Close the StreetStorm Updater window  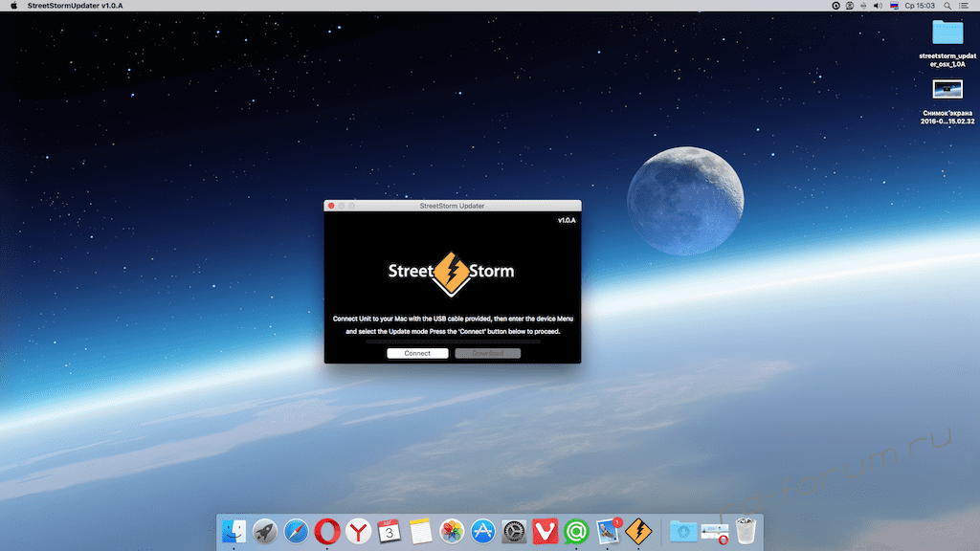(331, 206)
